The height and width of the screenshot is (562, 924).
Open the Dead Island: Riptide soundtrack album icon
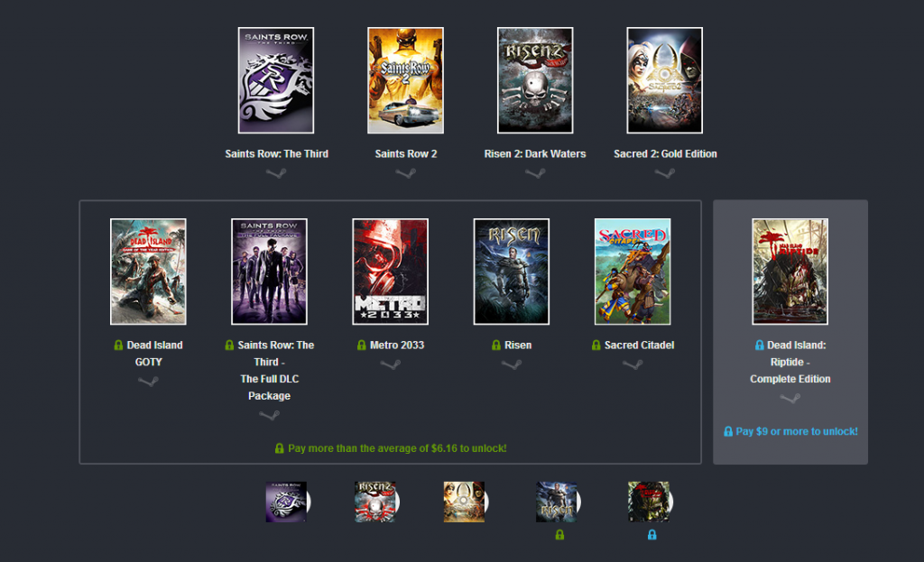tap(648, 502)
